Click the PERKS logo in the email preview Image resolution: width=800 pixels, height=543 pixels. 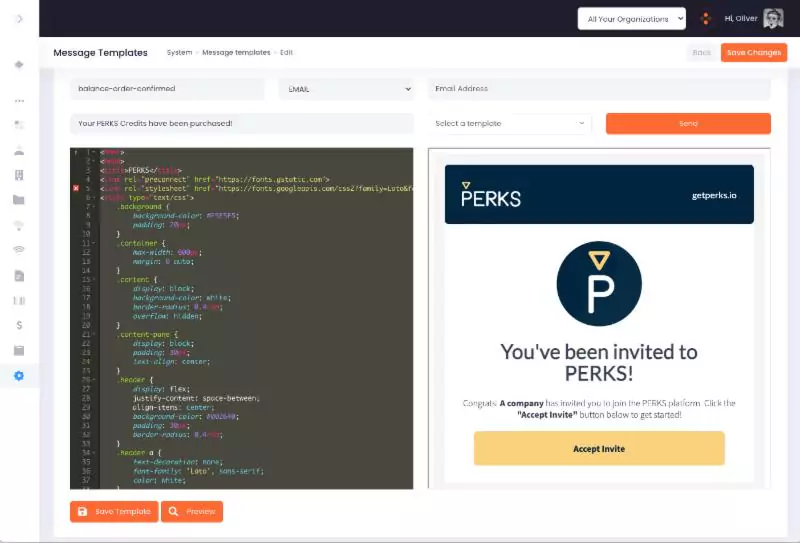pos(491,194)
